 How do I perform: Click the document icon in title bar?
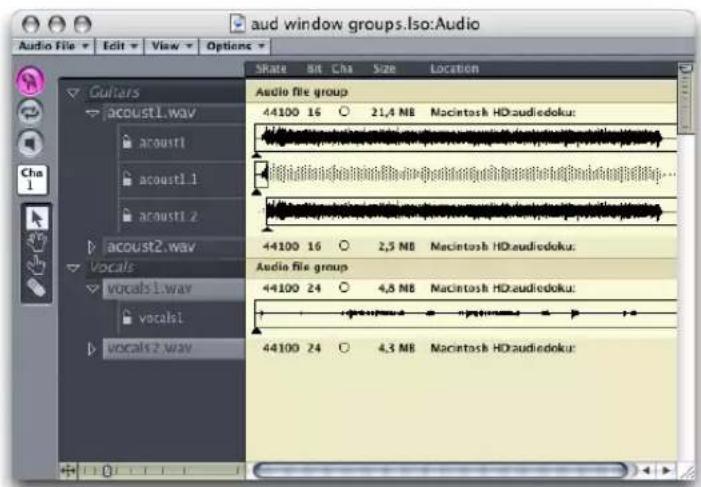pyautogui.click(x=237, y=23)
